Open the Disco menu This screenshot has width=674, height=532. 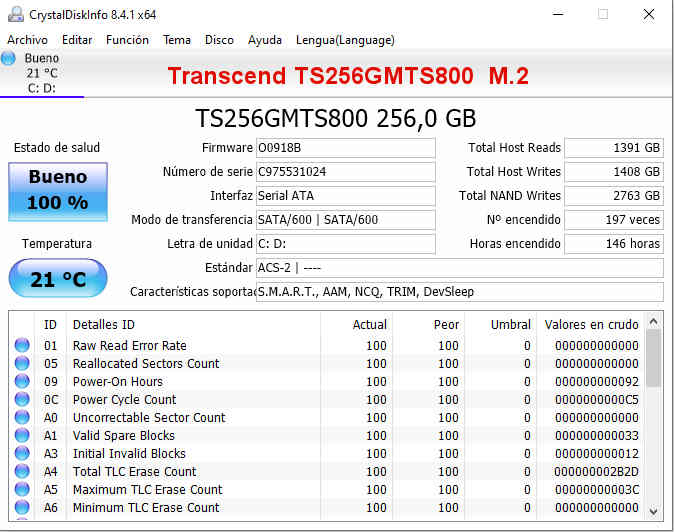pos(219,40)
